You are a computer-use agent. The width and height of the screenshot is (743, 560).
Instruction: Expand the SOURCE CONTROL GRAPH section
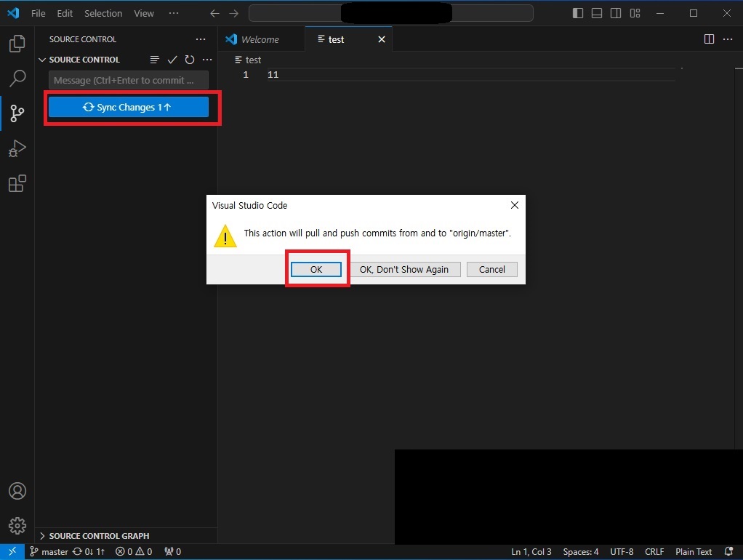click(x=94, y=536)
